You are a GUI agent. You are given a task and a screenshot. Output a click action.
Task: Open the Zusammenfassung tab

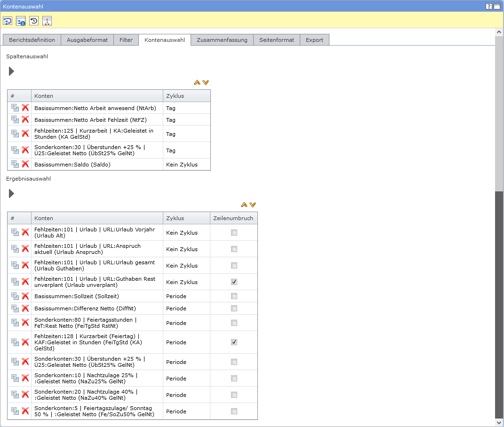pyautogui.click(x=222, y=40)
